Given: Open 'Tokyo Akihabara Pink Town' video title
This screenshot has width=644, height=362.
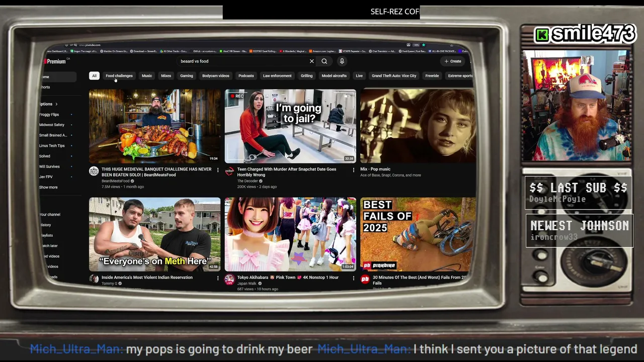Looking at the screenshot, I should coord(288,278).
